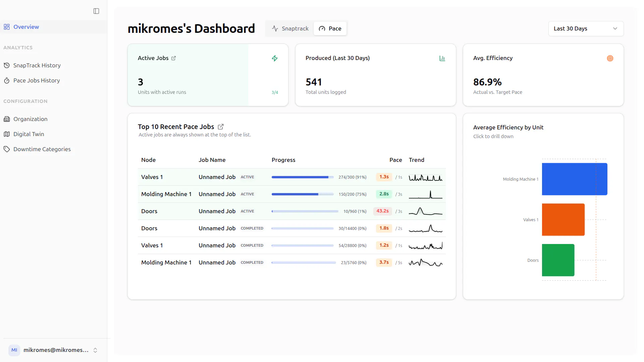Open Overview in the sidebar
Viewport: 644px width, 362px height.
point(53,27)
